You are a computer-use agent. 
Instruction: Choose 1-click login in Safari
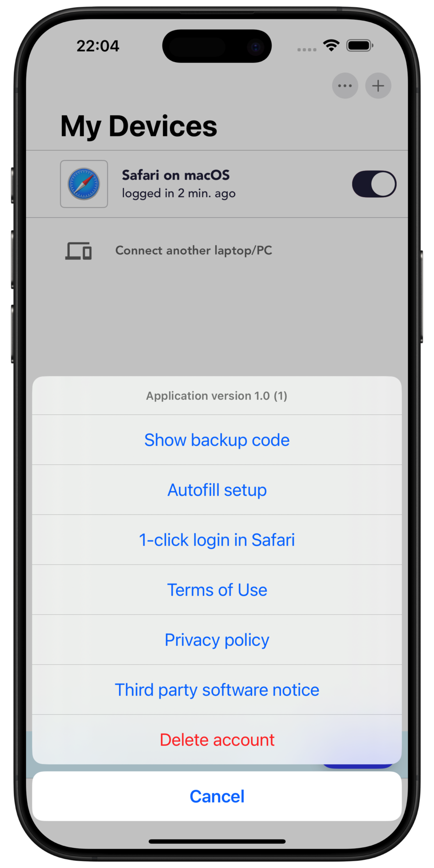coord(217,540)
